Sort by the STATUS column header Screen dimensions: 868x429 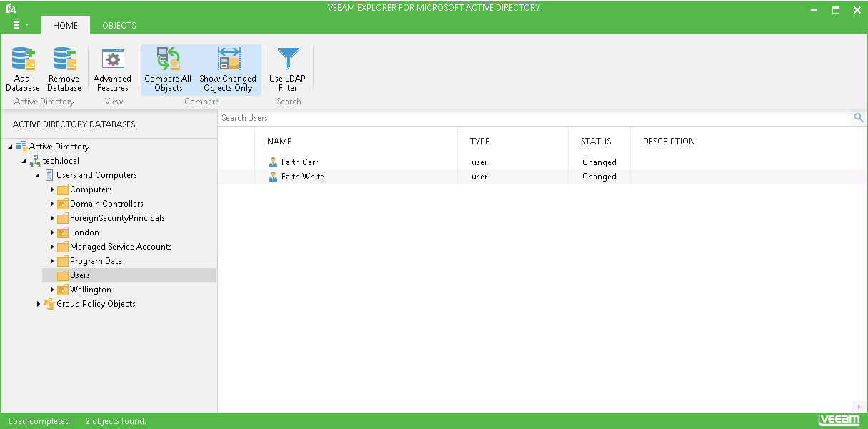coord(596,142)
